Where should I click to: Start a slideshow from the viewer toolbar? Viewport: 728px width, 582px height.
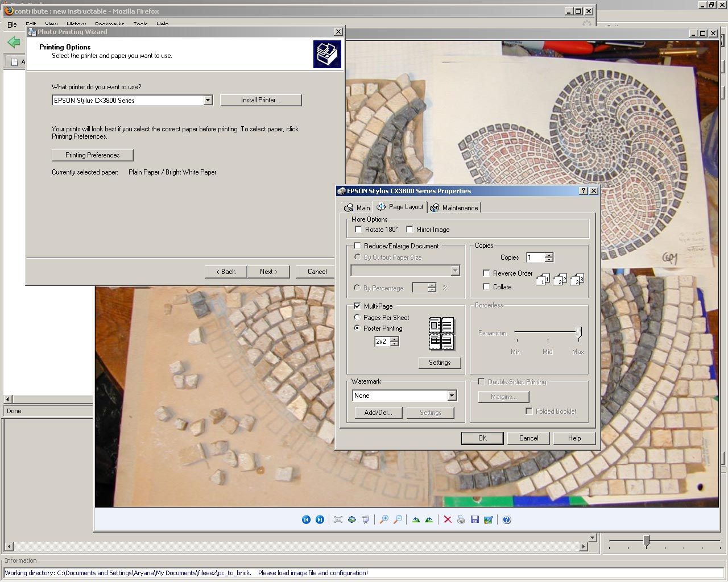pos(366,519)
